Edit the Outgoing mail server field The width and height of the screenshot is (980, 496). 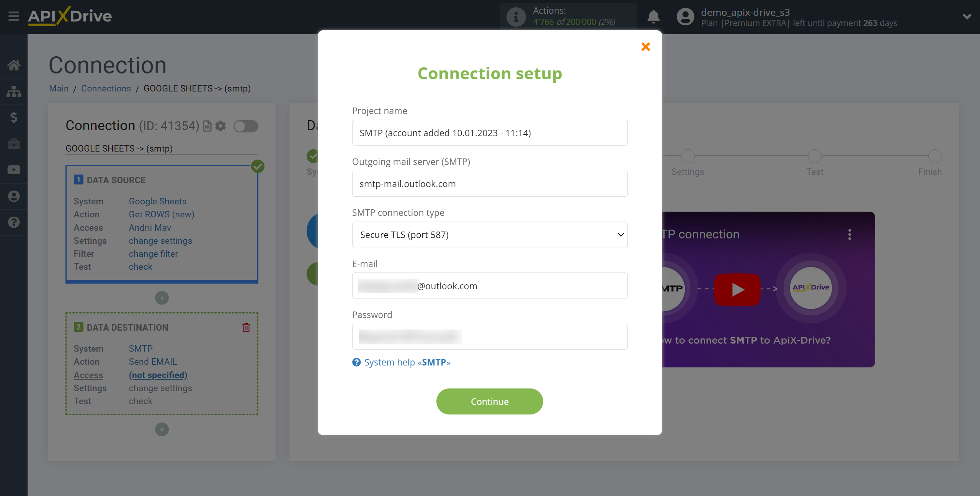pyautogui.click(x=490, y=184)
